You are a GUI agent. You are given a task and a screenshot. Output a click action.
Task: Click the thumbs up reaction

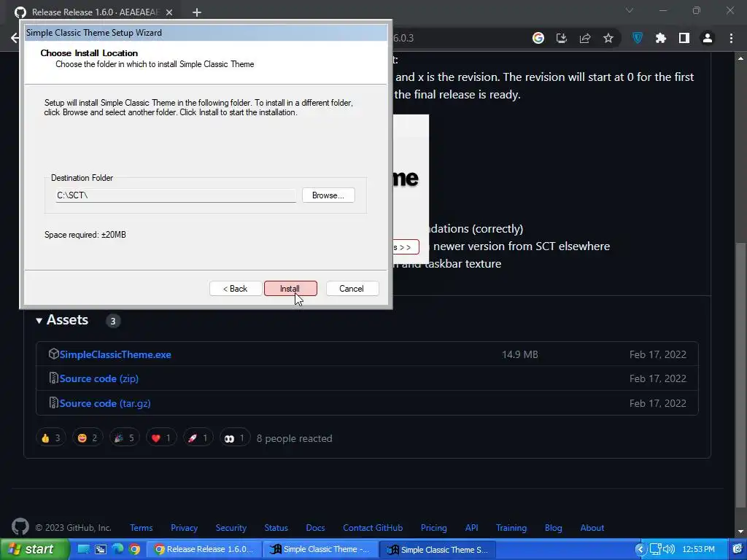coord(50,438)
